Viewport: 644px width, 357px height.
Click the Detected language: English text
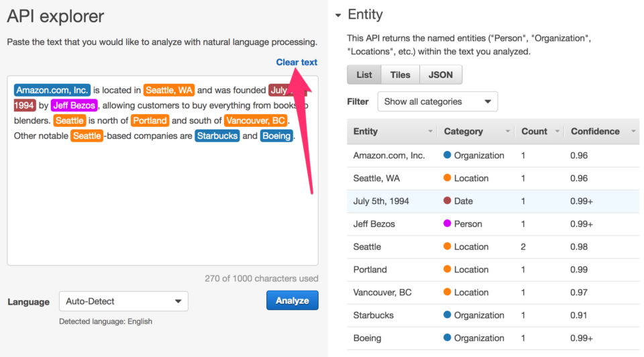coord(105,321)
